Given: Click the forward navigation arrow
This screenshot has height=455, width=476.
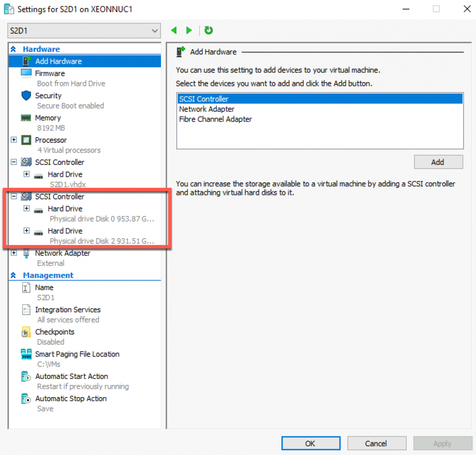Looking at the screenshot, I should point(189,31).
